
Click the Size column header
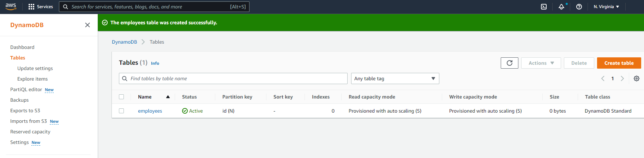pos(554,97)
